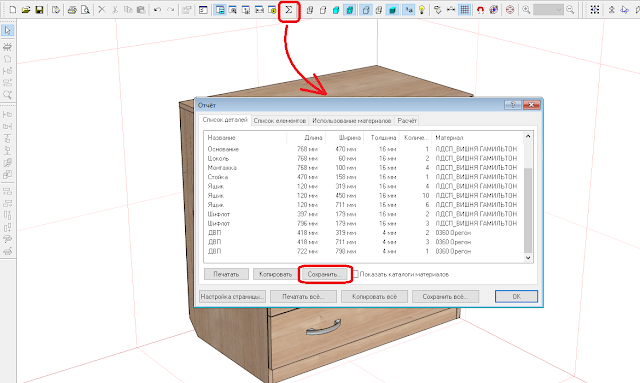Select the Стойка row
The width and height of the screenshot is (640, 383).
coord(363,177)
